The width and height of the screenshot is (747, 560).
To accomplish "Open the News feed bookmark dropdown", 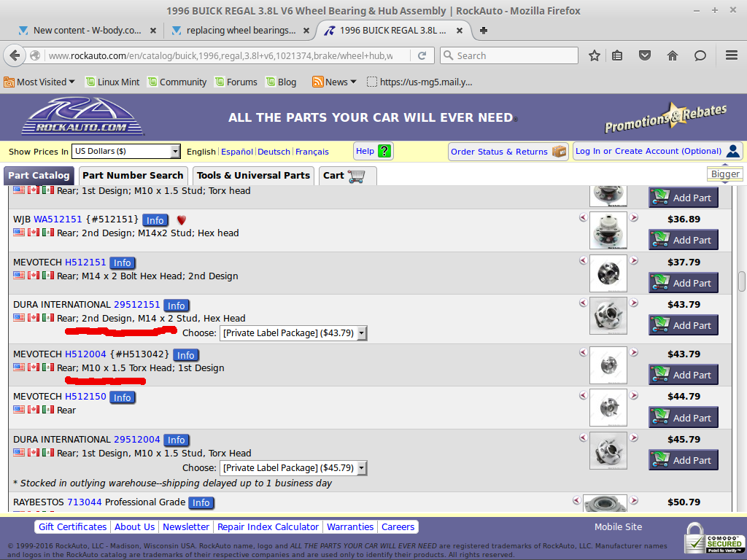I will (334, 82).
